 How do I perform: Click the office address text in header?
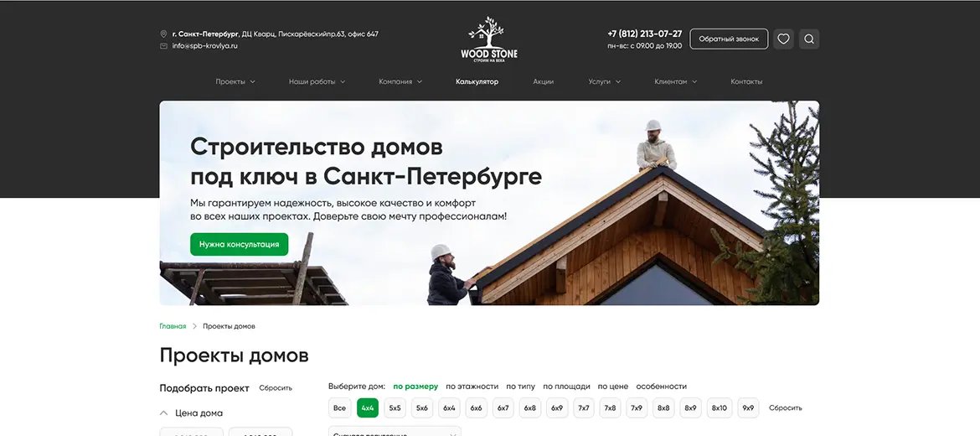pyautogui.click(x=275, y=34)
